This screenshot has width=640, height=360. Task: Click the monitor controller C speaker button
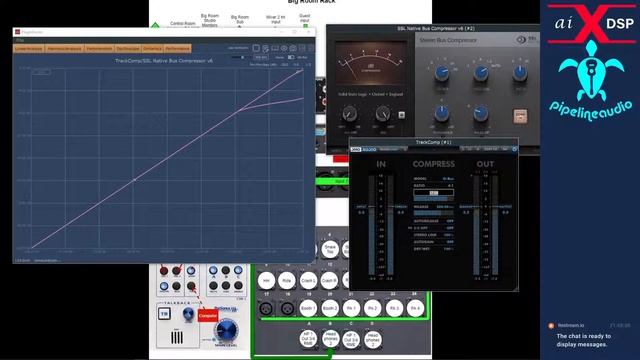pyautogui.click(x=238, y=271)
